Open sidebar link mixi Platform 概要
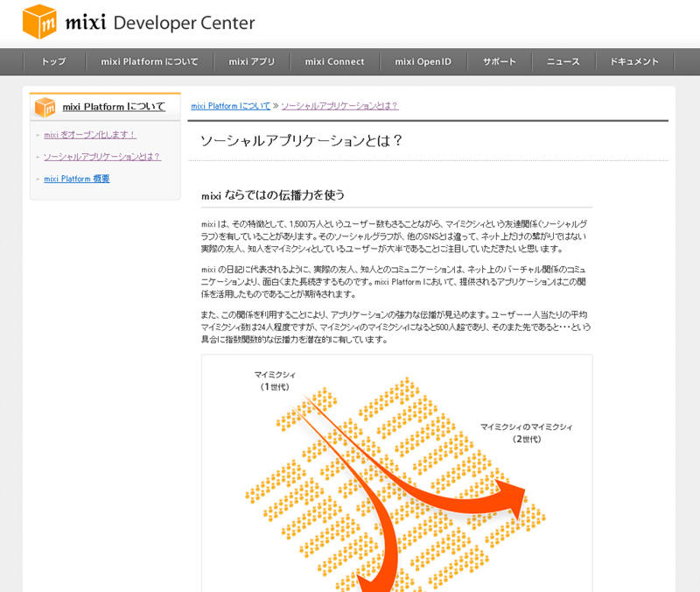The width and height of the screenshot is (700, 592). 77,179
